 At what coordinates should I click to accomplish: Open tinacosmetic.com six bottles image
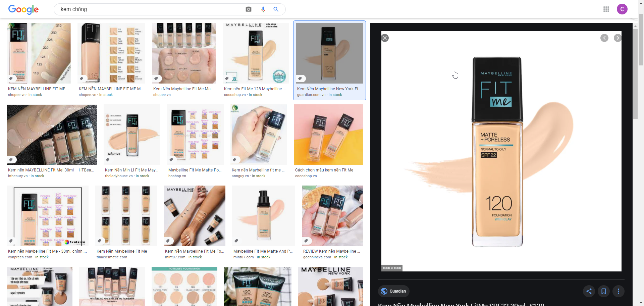coord(126,216)
